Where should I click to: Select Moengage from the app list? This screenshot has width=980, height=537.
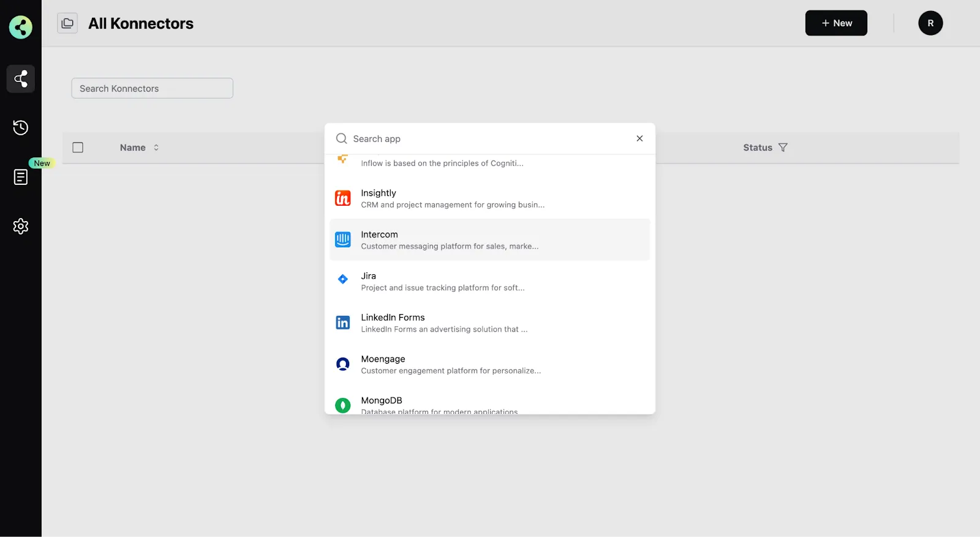coord(490,364)
